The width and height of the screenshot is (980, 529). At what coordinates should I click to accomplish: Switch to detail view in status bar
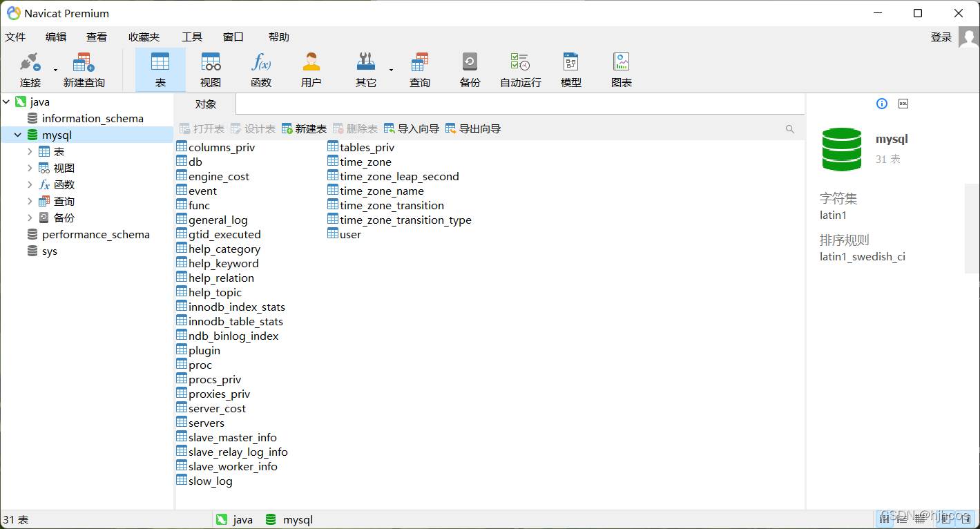tap(903, 519)
